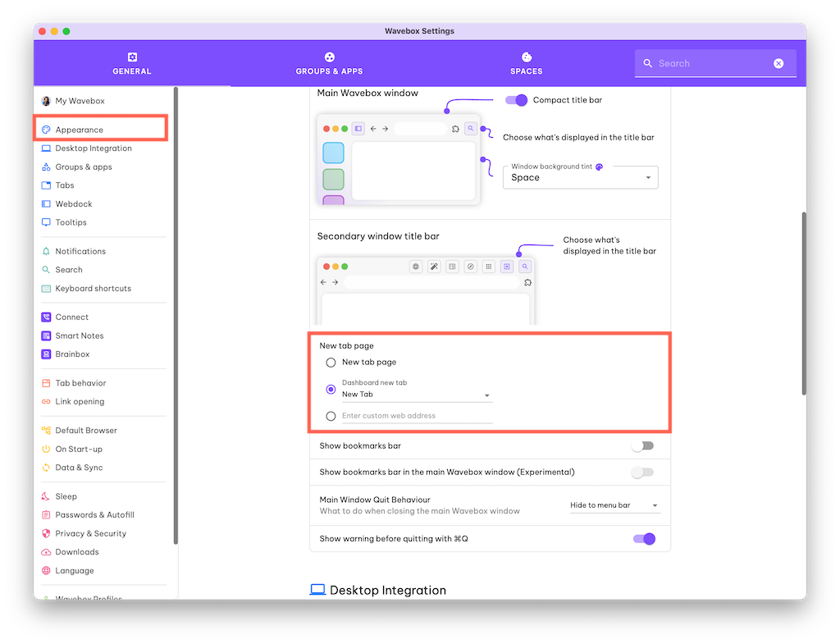Click the Downloads cloud icon
The height and width of the screenshot is (644, 840).
(46, 552)
